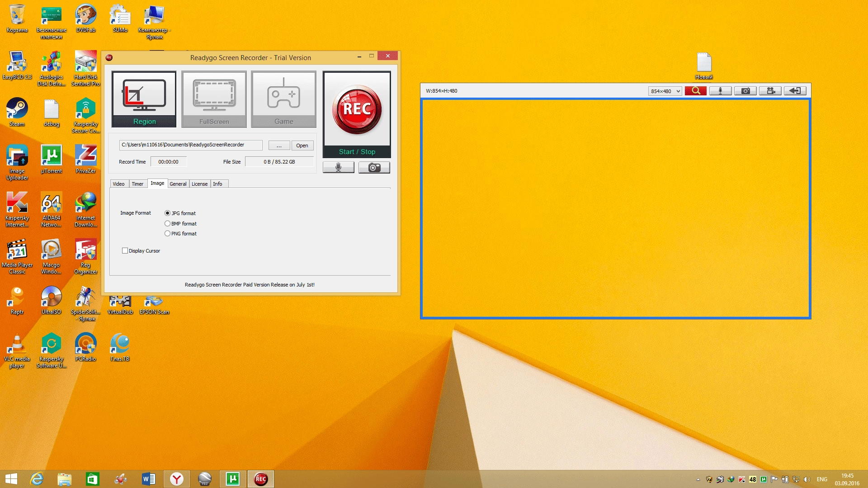Screen dimensions: 868x488
Task: Select JPG format radio button
Action: click(x=167, y=213)
